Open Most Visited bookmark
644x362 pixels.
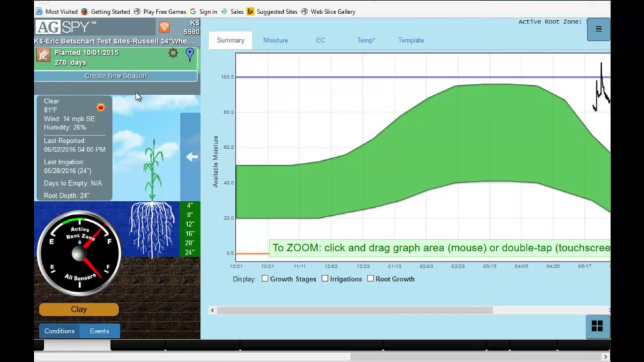(56, 11)
